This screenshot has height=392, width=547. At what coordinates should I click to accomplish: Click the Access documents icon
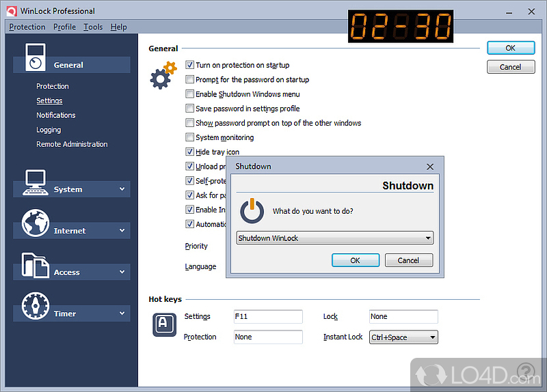36,265
